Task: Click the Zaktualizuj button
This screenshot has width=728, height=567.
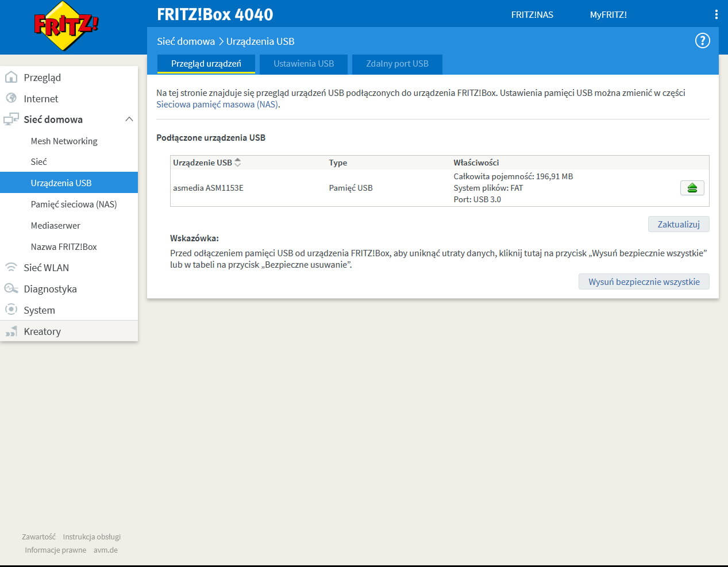Action: click(679, 224)
